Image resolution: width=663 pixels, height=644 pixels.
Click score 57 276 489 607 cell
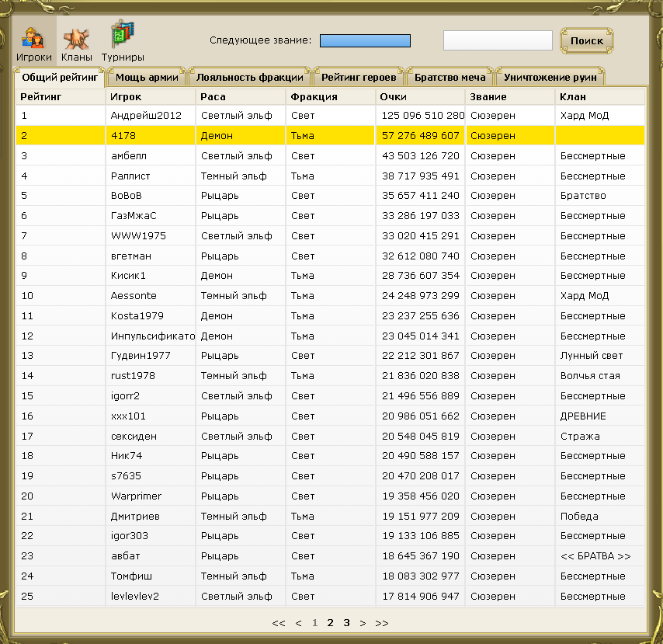420,135
